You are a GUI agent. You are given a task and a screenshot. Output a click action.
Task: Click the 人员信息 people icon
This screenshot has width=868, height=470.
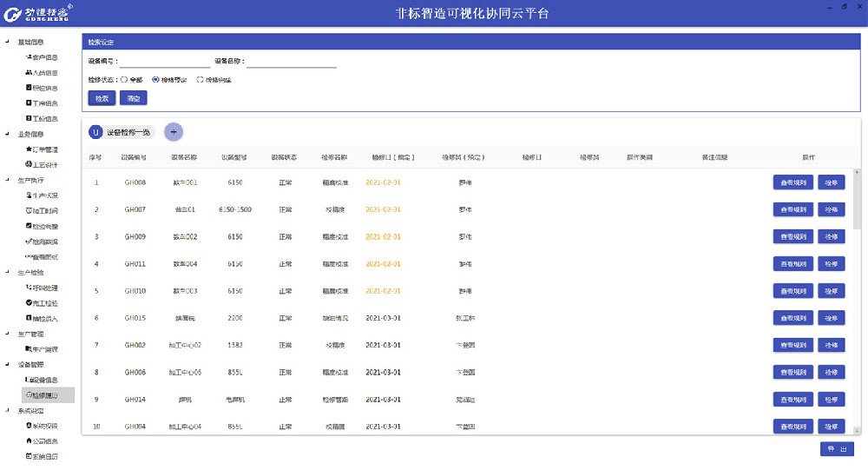pyautogui.click(x=29, y=73)
